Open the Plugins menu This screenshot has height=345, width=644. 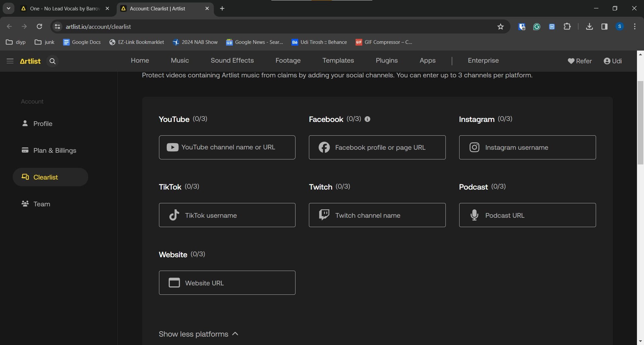point(387,60)
